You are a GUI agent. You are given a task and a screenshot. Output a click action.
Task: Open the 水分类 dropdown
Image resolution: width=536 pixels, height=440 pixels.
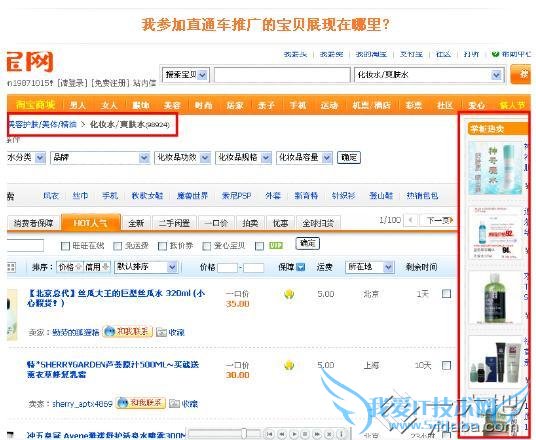(x=26, y=158)
